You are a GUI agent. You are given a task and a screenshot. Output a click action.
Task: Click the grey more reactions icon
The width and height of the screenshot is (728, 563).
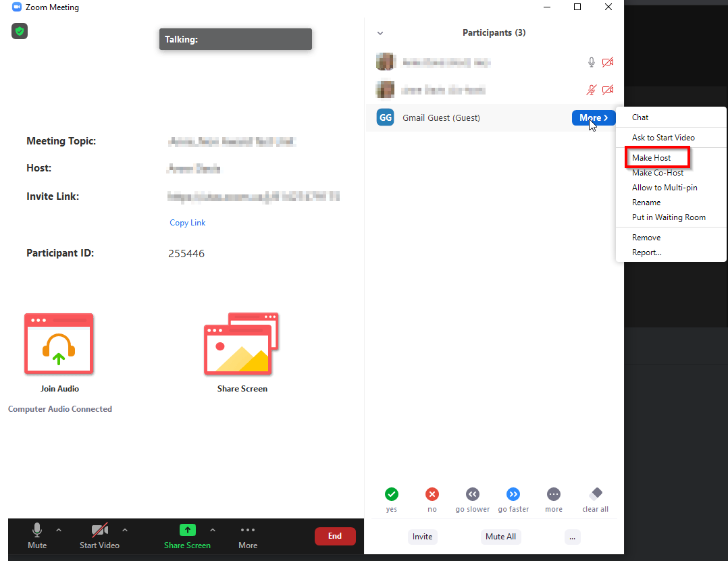(554, 494)
